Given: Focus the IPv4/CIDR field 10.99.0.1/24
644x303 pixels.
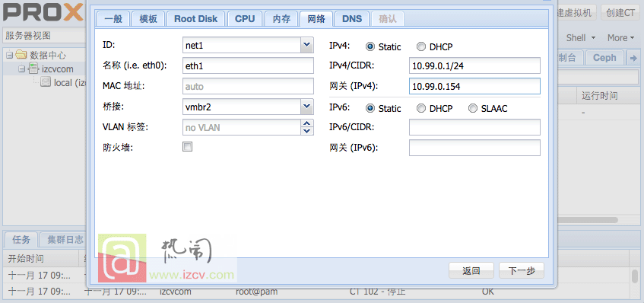Looking at the screenshot, I should click(474, 65).
